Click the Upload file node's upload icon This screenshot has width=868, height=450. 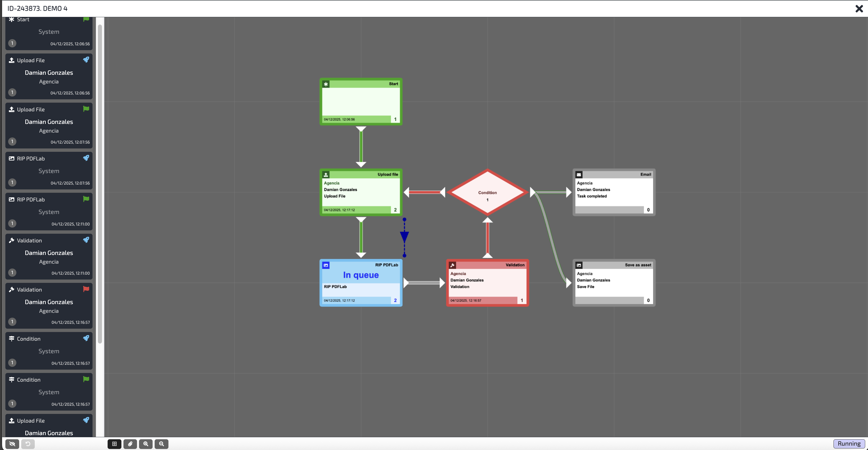[326, 175]
